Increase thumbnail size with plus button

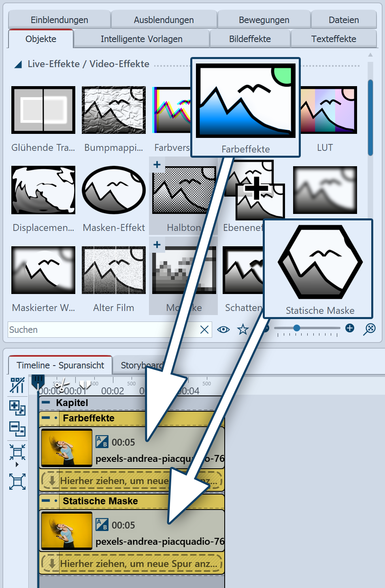point(350,328)
